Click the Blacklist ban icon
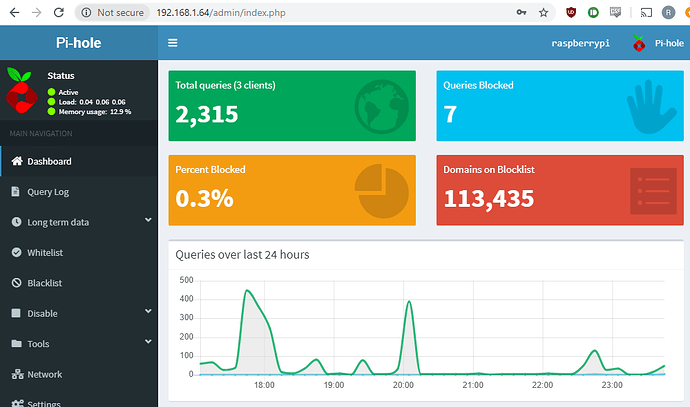This screenshot has width=690, height=407. pos(16,283)
